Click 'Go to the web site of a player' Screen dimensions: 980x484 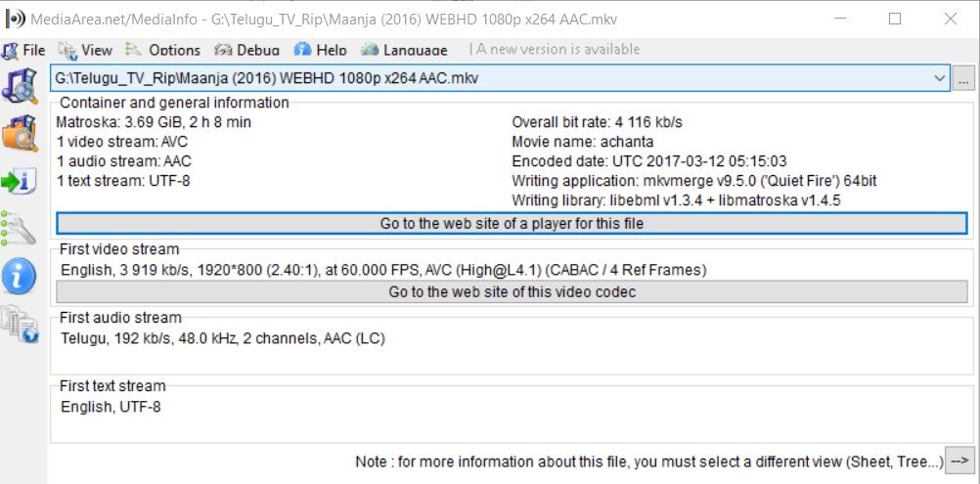(x=512, y=224)
